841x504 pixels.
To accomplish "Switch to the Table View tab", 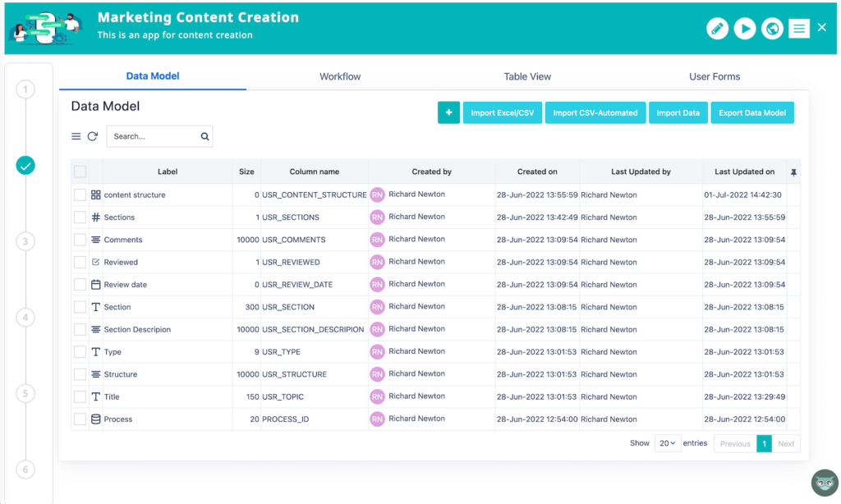I will tap(527, 76).
